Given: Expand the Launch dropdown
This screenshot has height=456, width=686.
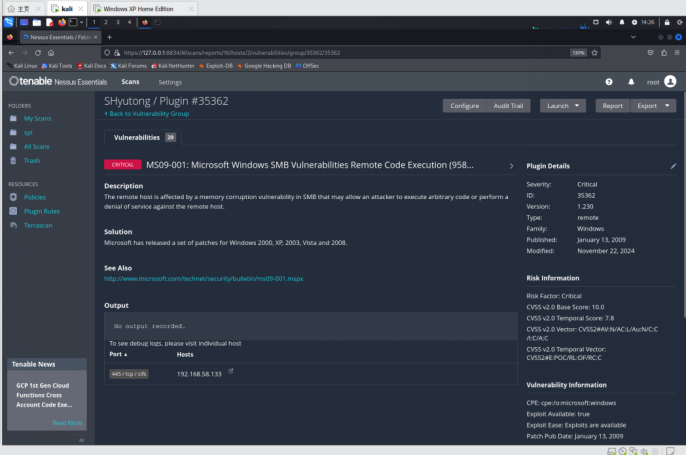Looking at the screenshot, I should pyautogui.click(x=563, y=106).
